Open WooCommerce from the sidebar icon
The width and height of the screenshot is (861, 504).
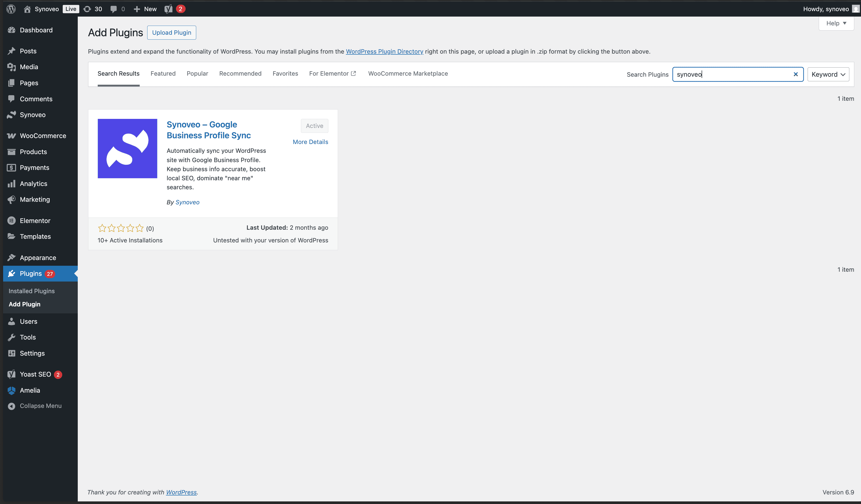(x=11, y=135)
